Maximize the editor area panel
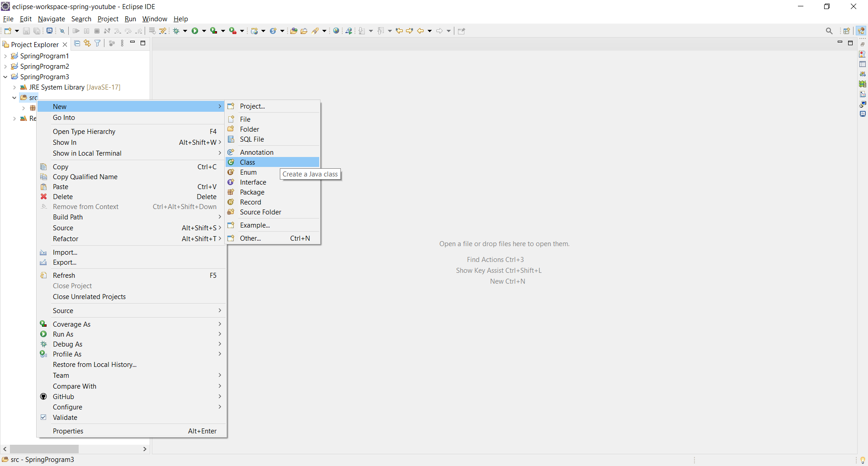The width and height of the screenshot is (868, 466). tap(850, 43)
